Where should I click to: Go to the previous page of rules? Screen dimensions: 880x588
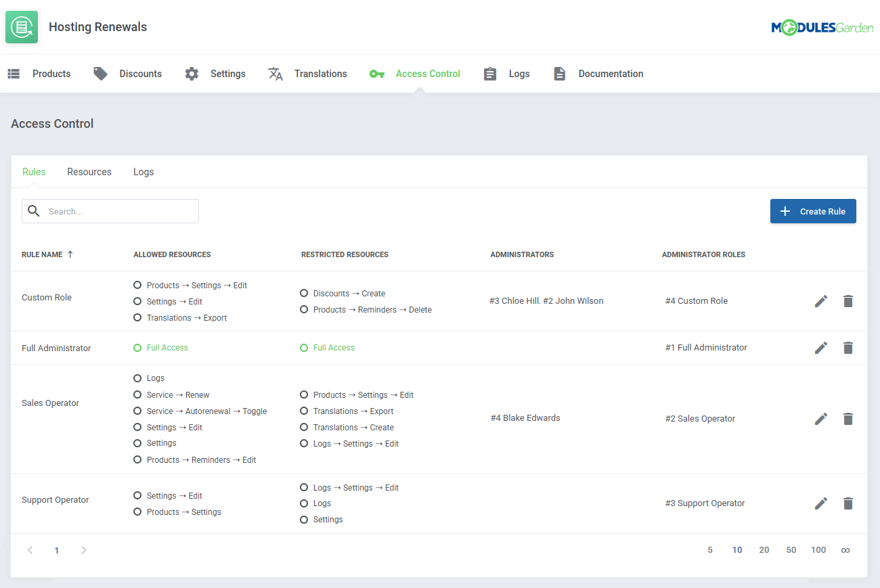point(30,550)
